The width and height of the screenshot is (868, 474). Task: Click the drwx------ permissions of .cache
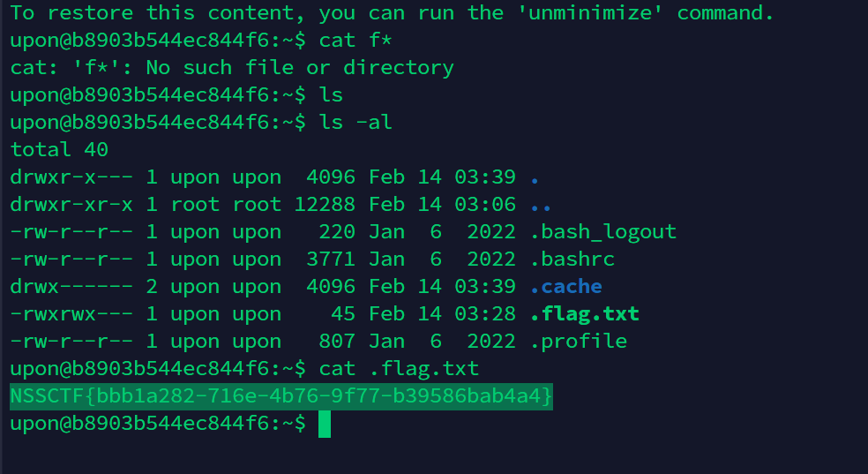[x=71, y=287]
